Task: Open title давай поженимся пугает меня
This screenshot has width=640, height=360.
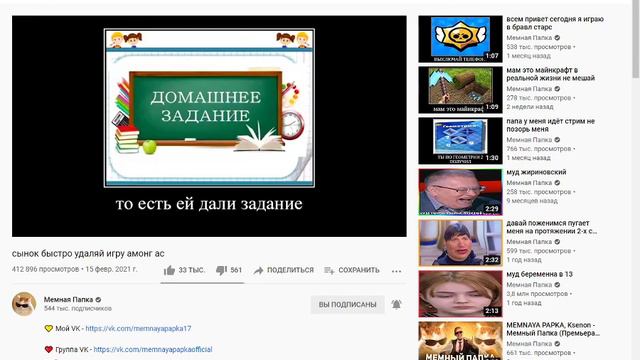Action: (x=551, y=227)
